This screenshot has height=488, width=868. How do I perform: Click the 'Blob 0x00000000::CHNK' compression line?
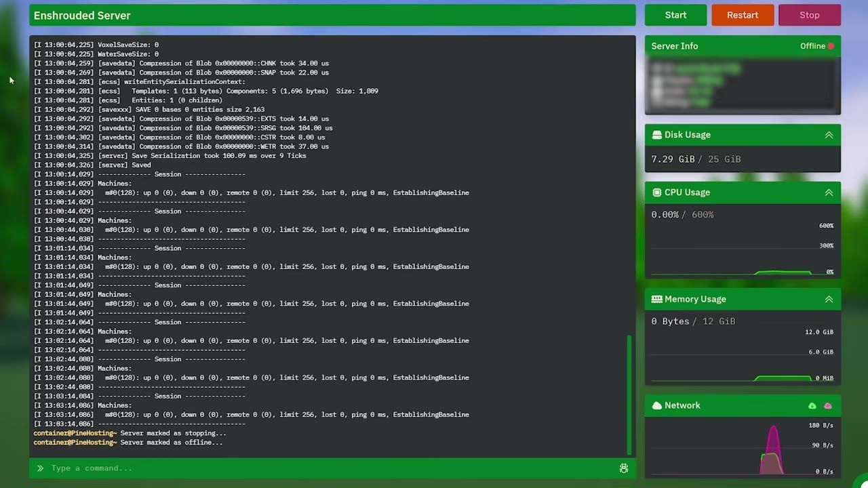coord(181,63)
